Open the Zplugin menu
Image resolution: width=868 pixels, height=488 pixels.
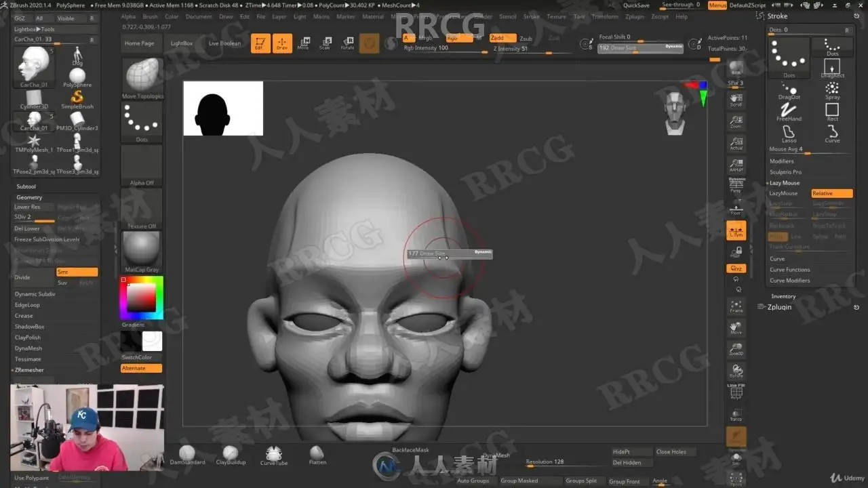point(635,16)
